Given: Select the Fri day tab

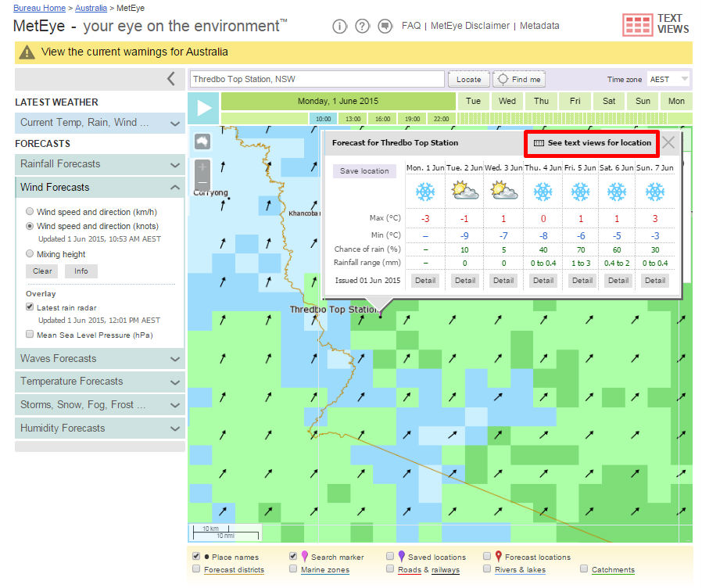Looking at the screenshot, I should coord(575,101).
